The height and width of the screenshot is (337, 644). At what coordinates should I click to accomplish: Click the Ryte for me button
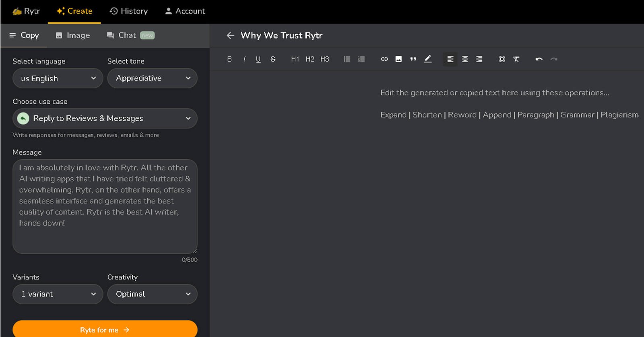[105, 329]
